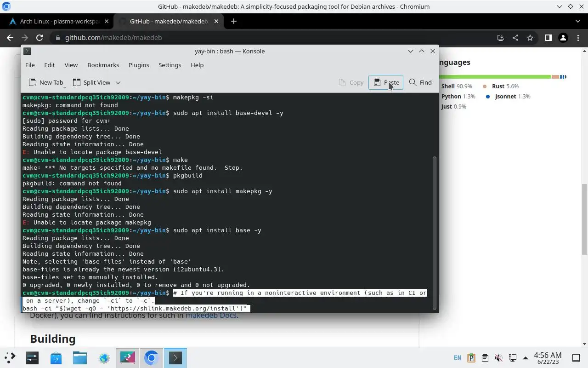Close the Arch Linux browser tab

pyautogui.click(x=107, y=21)
